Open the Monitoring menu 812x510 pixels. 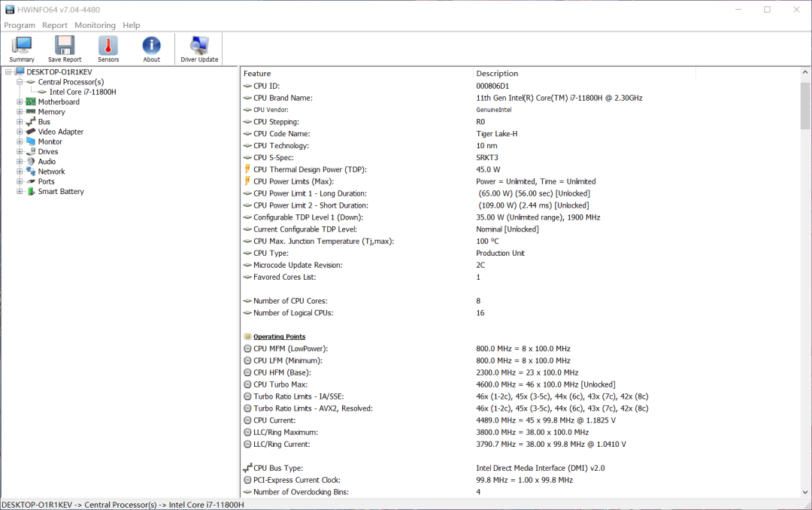tap(95, 25)
